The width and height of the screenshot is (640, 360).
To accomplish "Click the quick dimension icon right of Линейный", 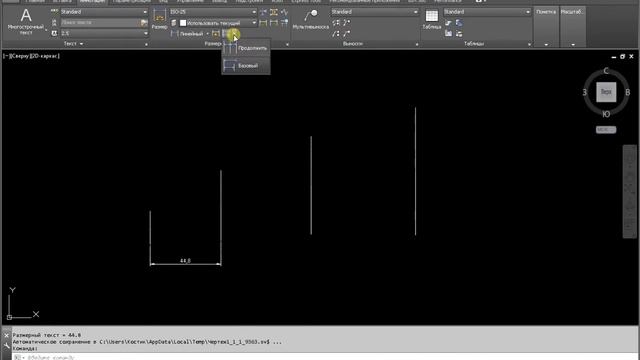I will [216, 33].
